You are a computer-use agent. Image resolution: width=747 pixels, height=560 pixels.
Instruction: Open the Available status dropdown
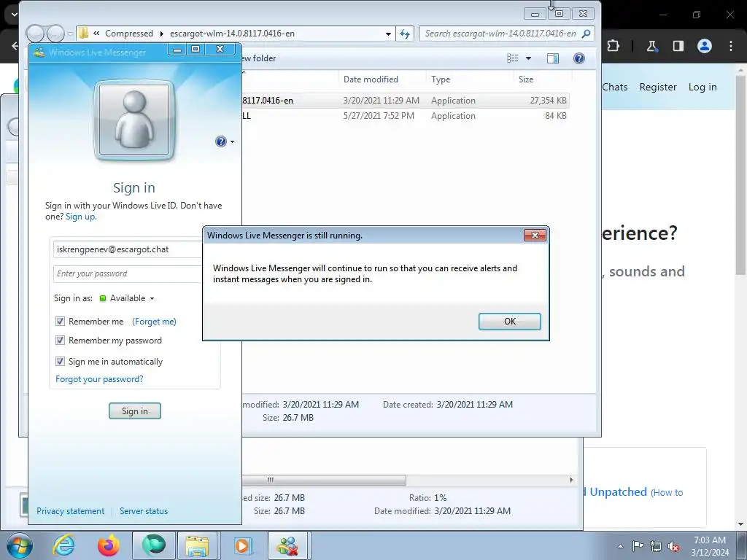127,298
